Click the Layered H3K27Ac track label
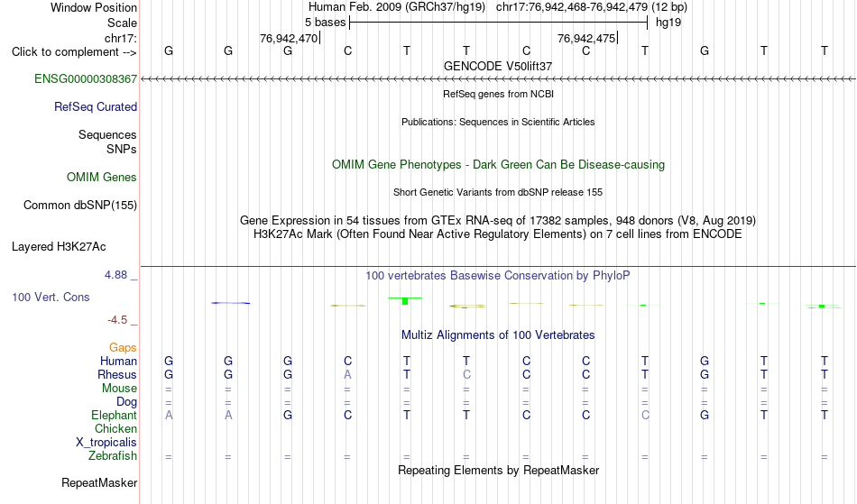The height and width of the screenshot is (504, 857). coord(59,246)
